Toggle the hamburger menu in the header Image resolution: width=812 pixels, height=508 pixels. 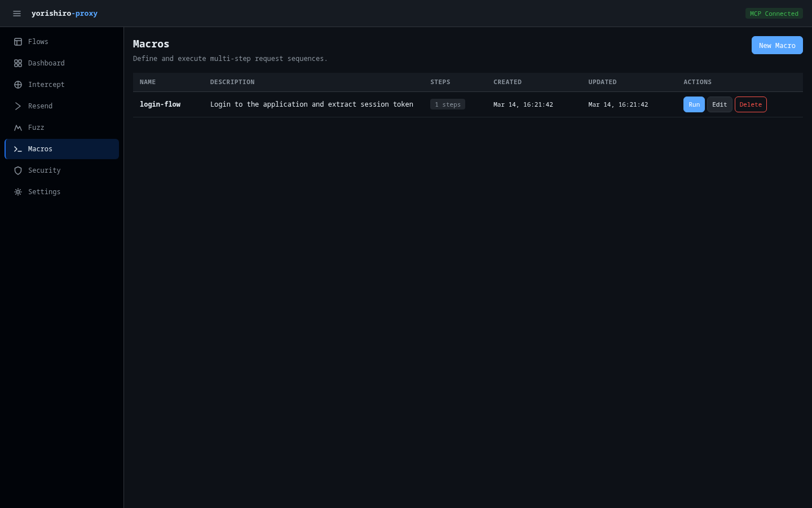click(17, 14)
